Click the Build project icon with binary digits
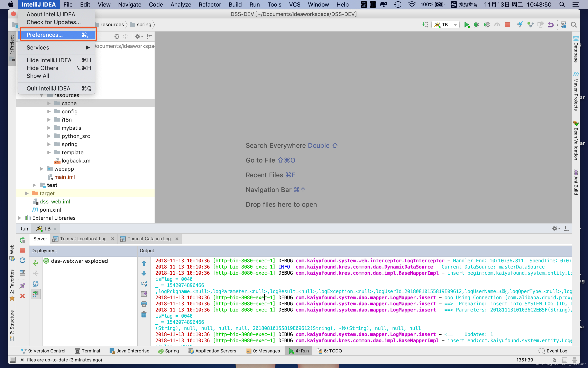Viewport: 588px width, 368px height. tap(425, 25)
